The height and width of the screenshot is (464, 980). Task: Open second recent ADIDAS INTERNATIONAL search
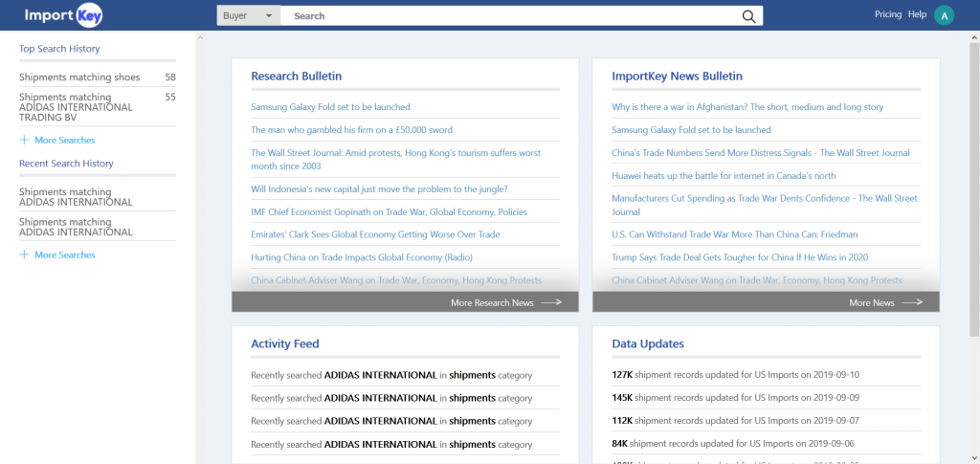click(76, 227)
